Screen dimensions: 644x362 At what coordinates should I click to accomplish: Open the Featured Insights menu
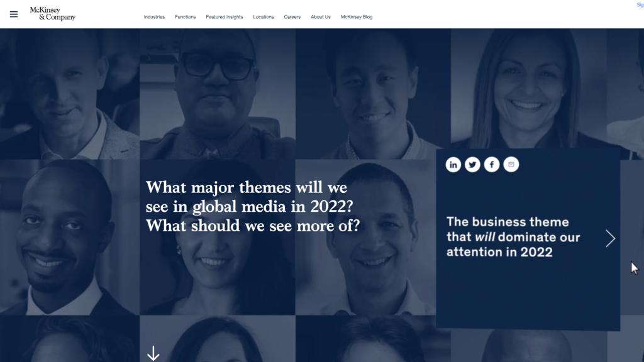[x=225, y=17]
